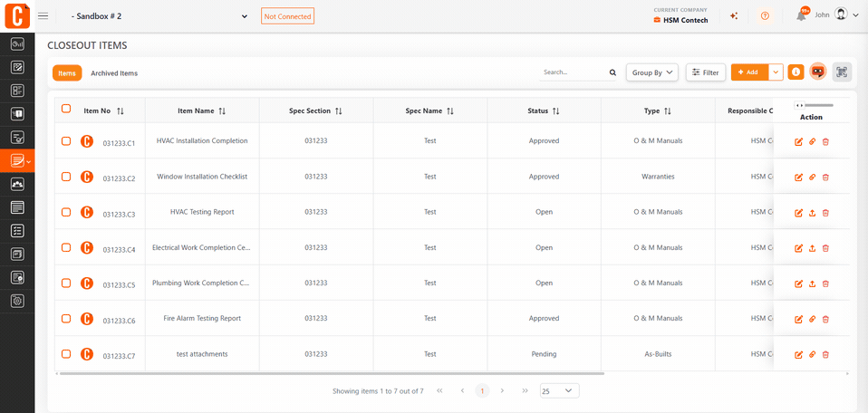Check the box for item 031233.C7
Image resolution: width=868 pixels, height=413 pixels.
click(x=66, y=354)
